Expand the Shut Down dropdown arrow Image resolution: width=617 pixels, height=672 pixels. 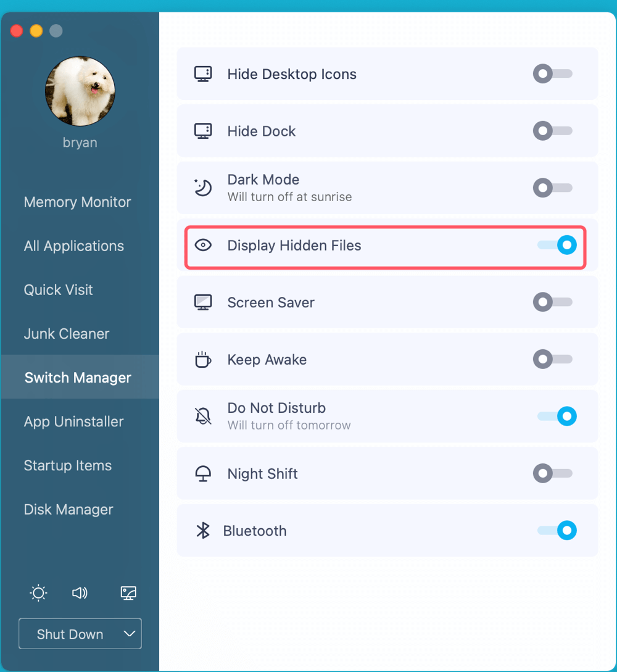point(130,634)
